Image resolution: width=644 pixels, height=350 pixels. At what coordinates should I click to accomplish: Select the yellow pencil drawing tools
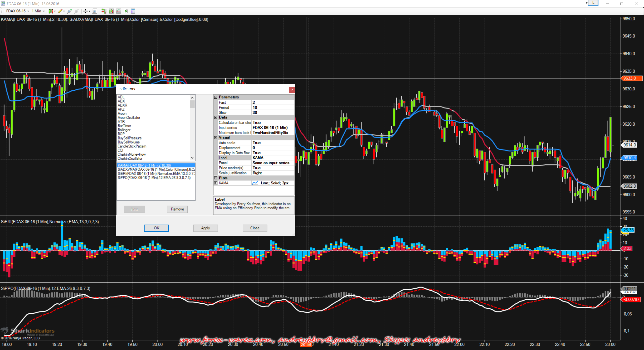pyautogui.click(x=60, y=11)
